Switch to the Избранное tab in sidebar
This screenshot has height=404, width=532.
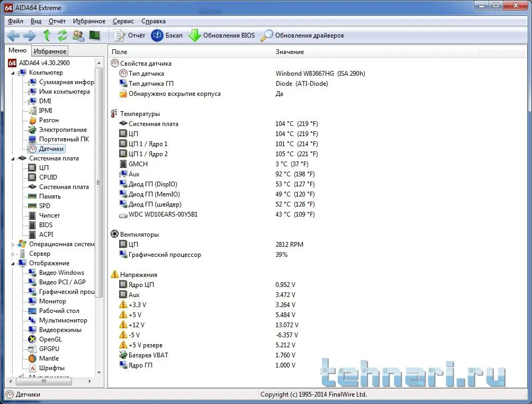[x=50, y=51]
